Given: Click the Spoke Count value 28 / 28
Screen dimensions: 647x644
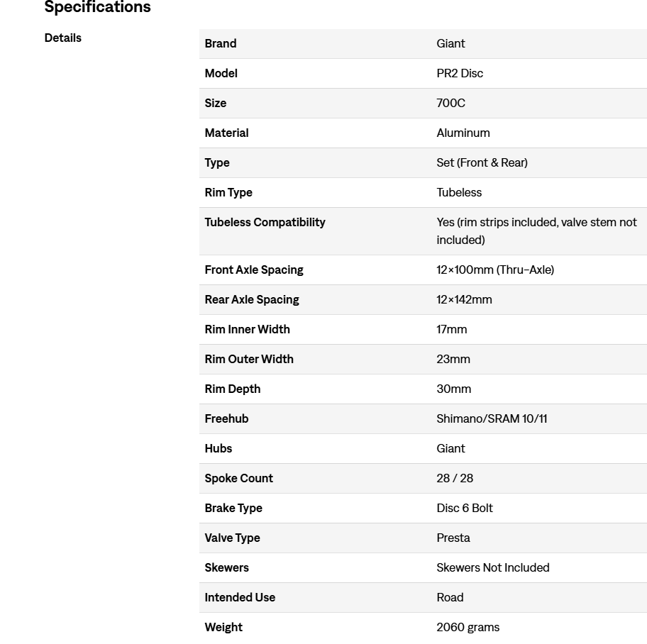Looking at the screenshot, I should [455, 479].
